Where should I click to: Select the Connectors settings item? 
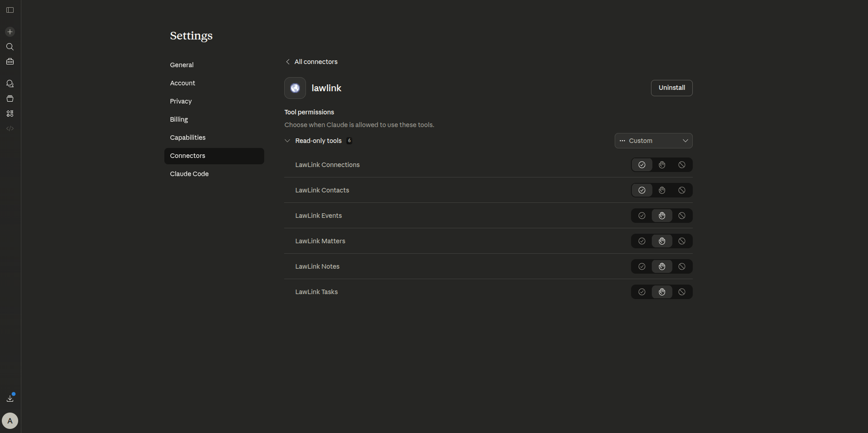[x=214, y=156]
